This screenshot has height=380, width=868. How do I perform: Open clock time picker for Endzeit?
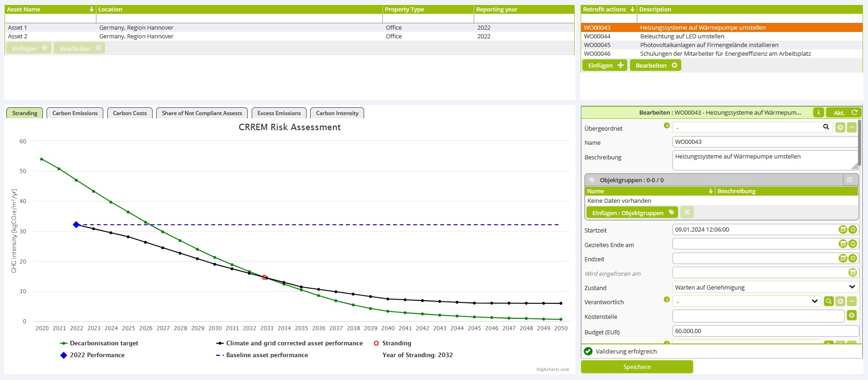852,259
